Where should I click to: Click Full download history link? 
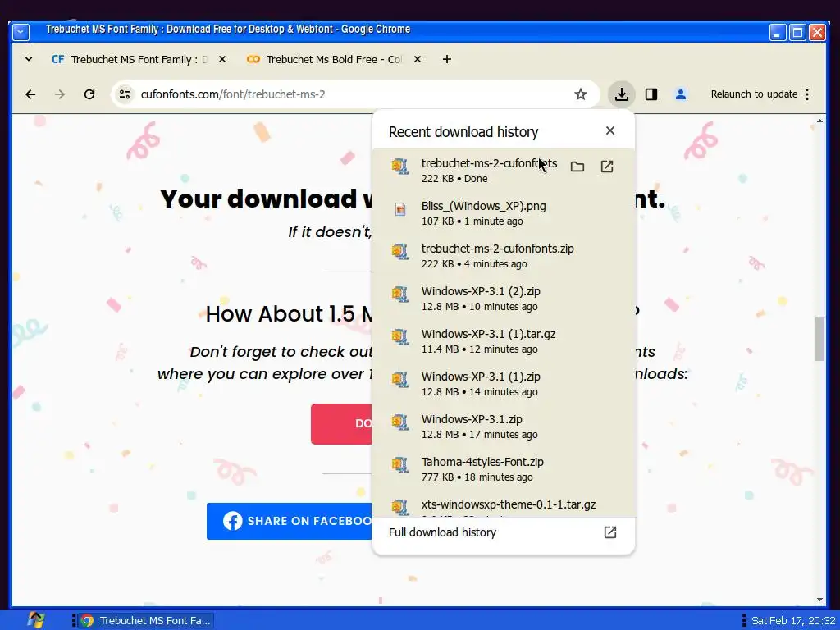tap(504, 532)
